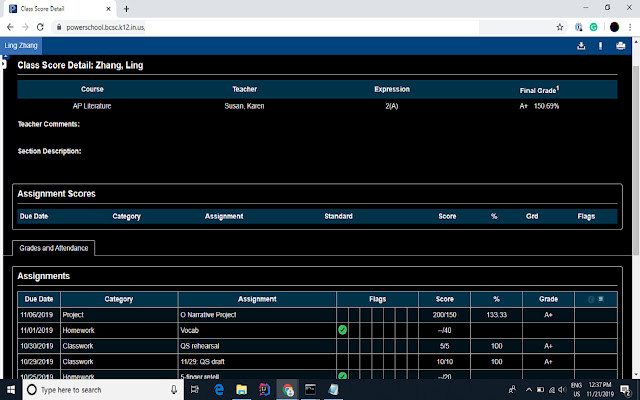
Task: Open Task View on the taskbar
Action: (x=195, y=390)
